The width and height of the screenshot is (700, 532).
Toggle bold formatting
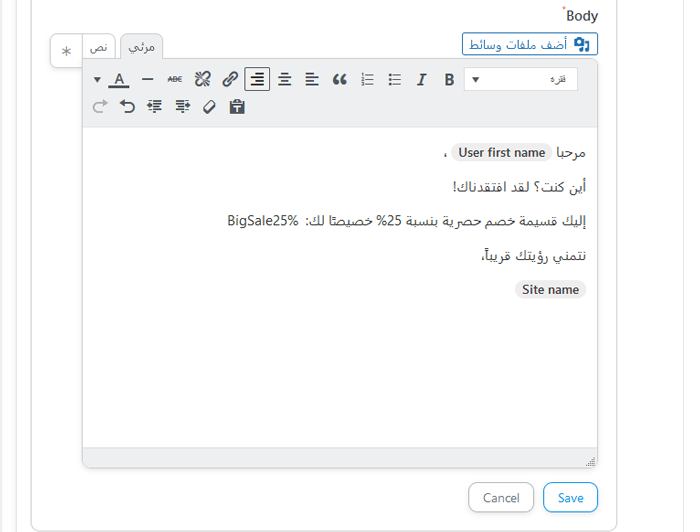pyautogui.click(x=449, y=79)
